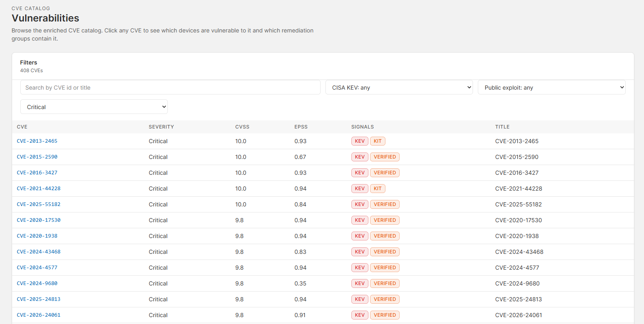
Task: Open CVE-2025-55182 link
Action: tap(39, 204)
